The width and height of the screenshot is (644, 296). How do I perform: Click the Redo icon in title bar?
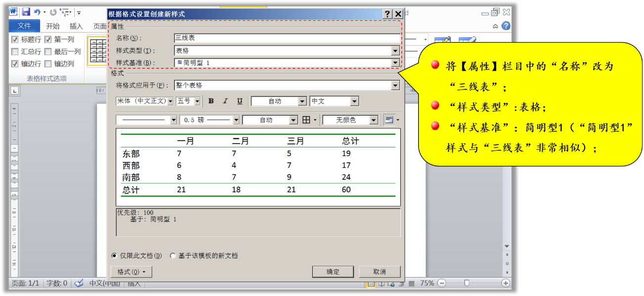pyautogui.click(x=53, y=12)
